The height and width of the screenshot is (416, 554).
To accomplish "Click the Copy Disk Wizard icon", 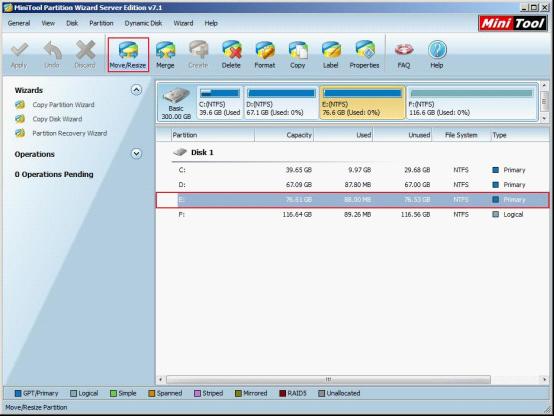I will tap(20, 119).
